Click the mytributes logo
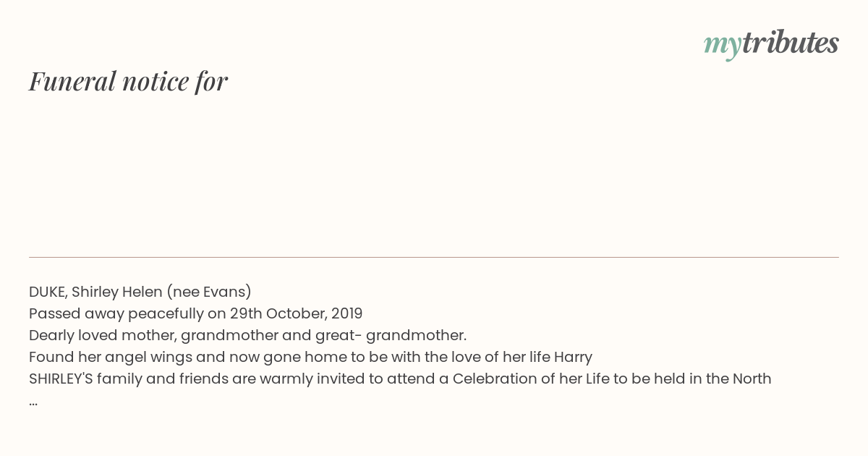 [771, 44]
